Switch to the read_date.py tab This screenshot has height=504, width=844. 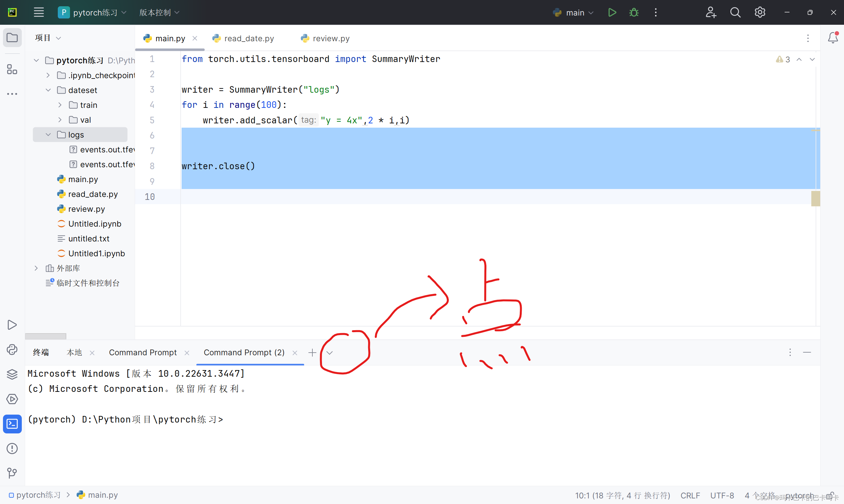[249, 38]
